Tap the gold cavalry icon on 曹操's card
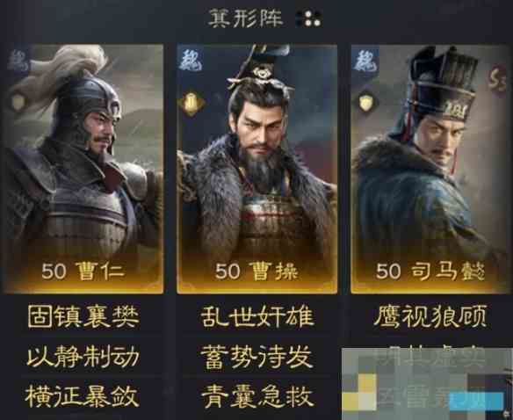 (191, 104)
